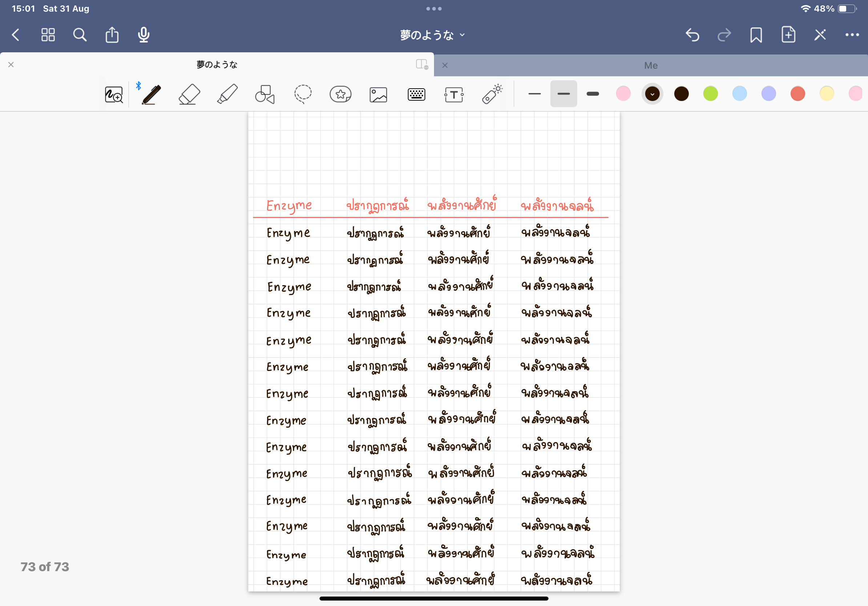Viewport: 868px width, 606px height.
Task: Click the 73 of 73 page indicator
Action: (45, 566)
